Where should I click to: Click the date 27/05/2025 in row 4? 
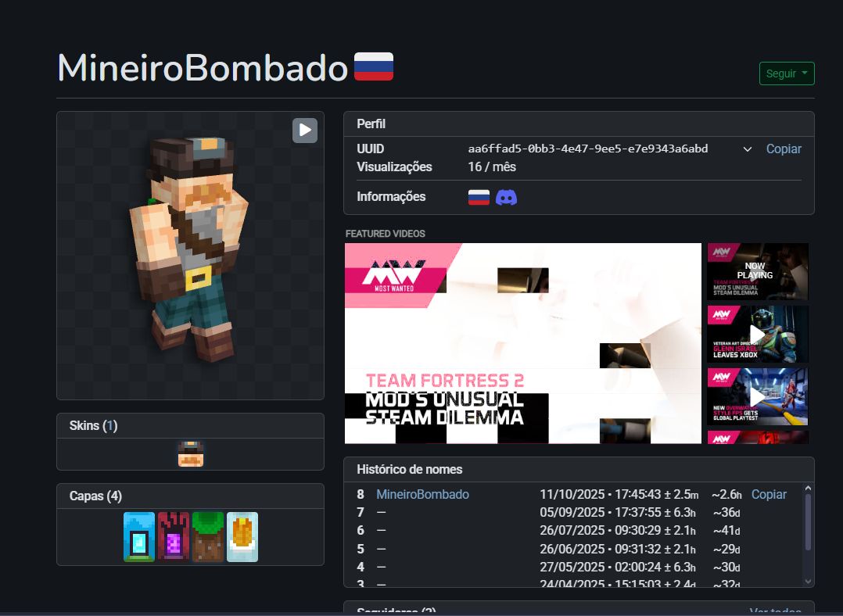tap(572, 567)
